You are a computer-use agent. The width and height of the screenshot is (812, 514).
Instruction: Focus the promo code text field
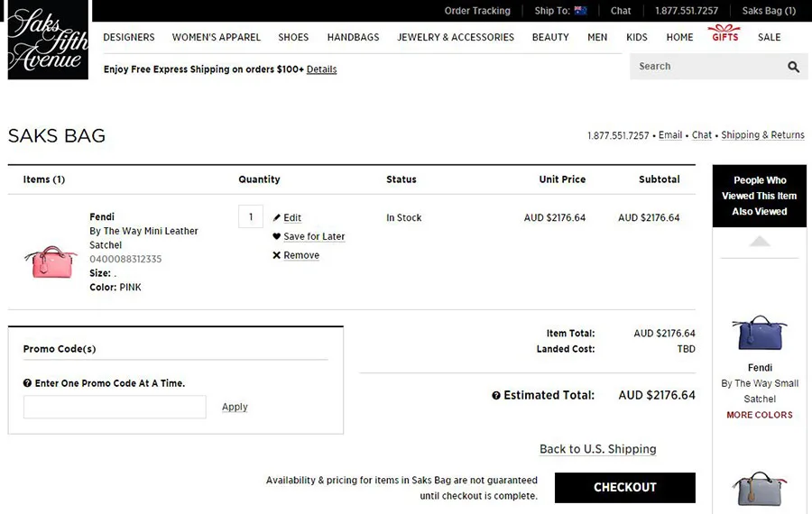click(x=115, y=407)
